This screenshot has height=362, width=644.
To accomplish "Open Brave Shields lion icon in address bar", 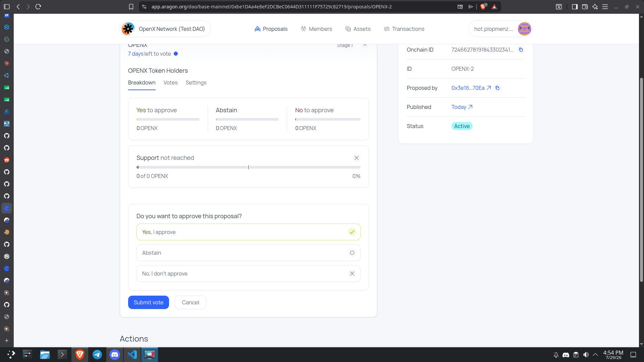I will (x=483, y=7).
